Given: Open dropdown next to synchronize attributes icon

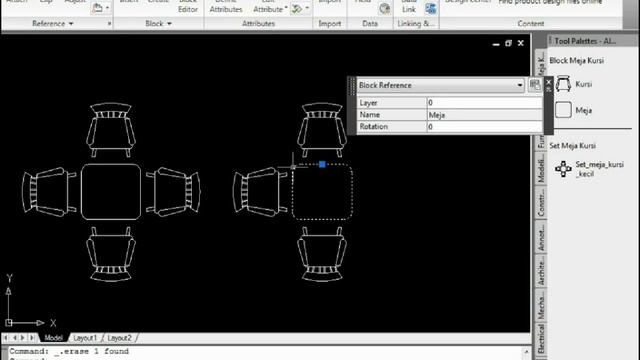Looking at the screenshot, I should pyautogui.click(x=307, y=9).
